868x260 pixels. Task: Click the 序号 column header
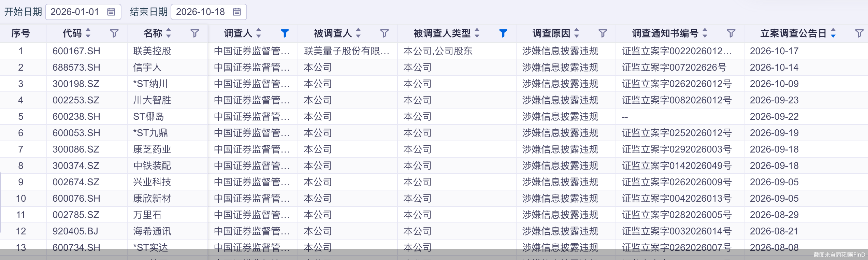(21, 33)
